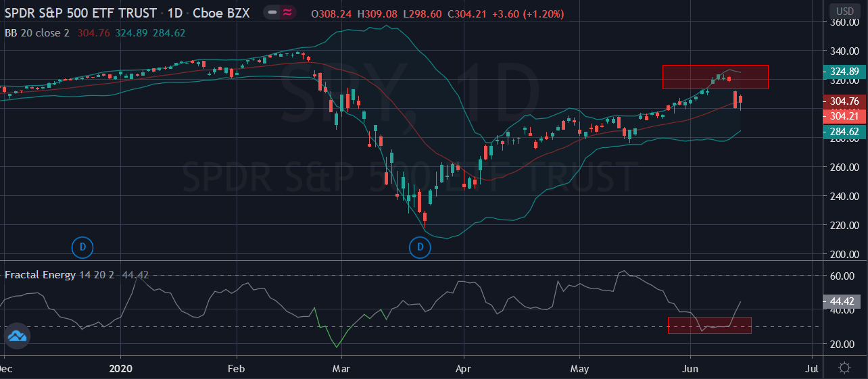Click the Feb label on time axis

tap(236, 369)
